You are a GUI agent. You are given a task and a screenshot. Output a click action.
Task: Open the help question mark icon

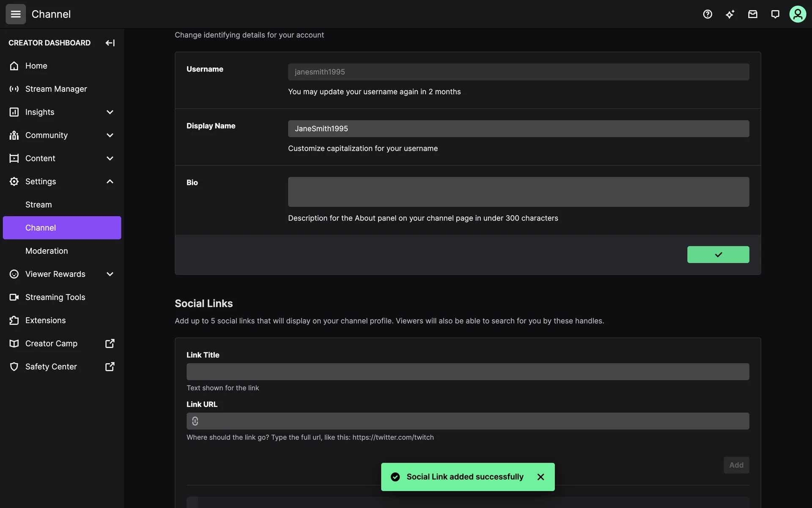pos(708,14)
